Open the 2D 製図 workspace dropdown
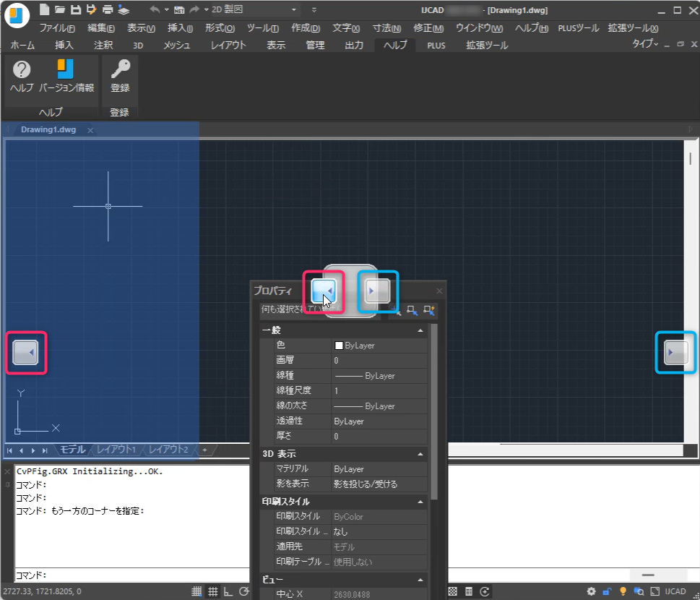 coord(254,9)
